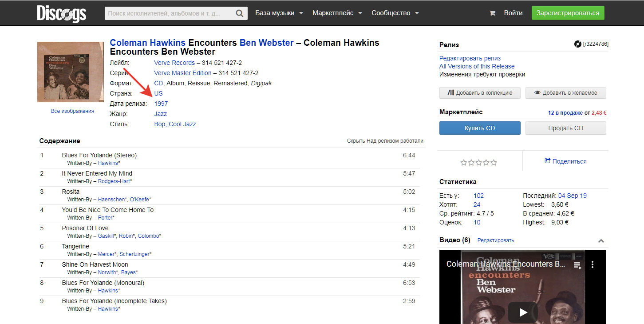
Task: Click the Есть у count 102
Action: [478, 196]
